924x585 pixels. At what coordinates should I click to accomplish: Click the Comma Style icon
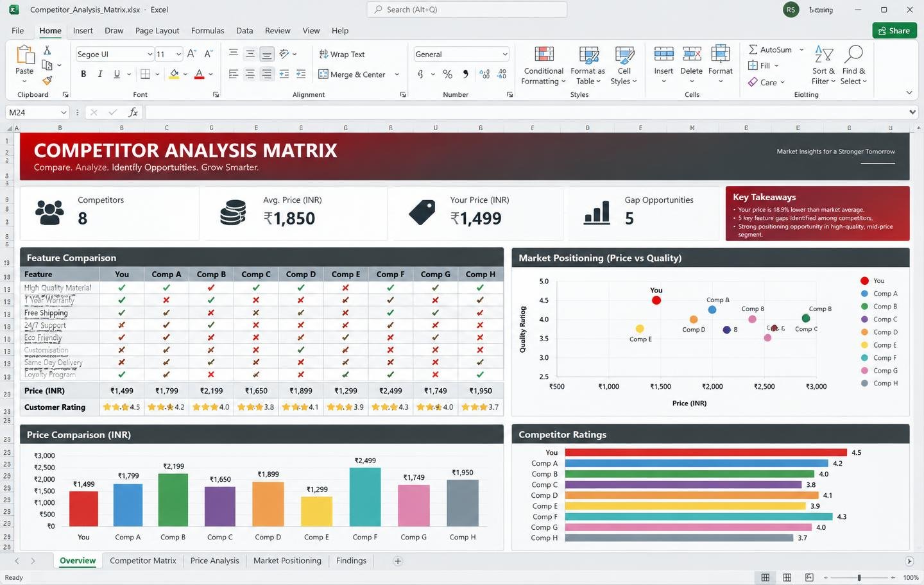(465, 74)
